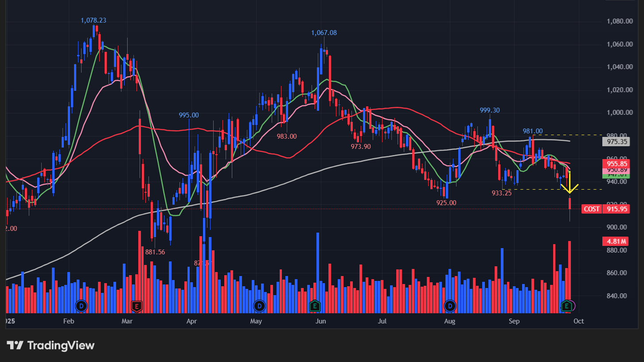Click the 1,067.08 peak label
The width and height of the screenshot is (644, 362).
[x=324, y=33]
